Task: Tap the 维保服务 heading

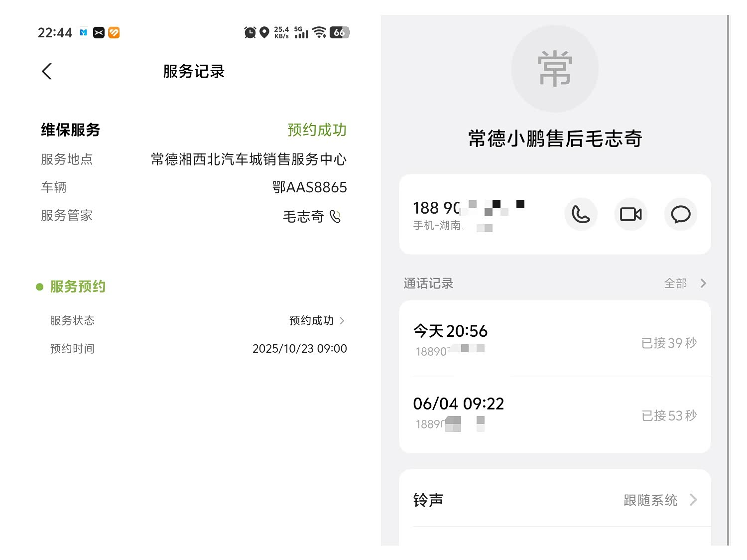Action: click(x=70, y=130)
